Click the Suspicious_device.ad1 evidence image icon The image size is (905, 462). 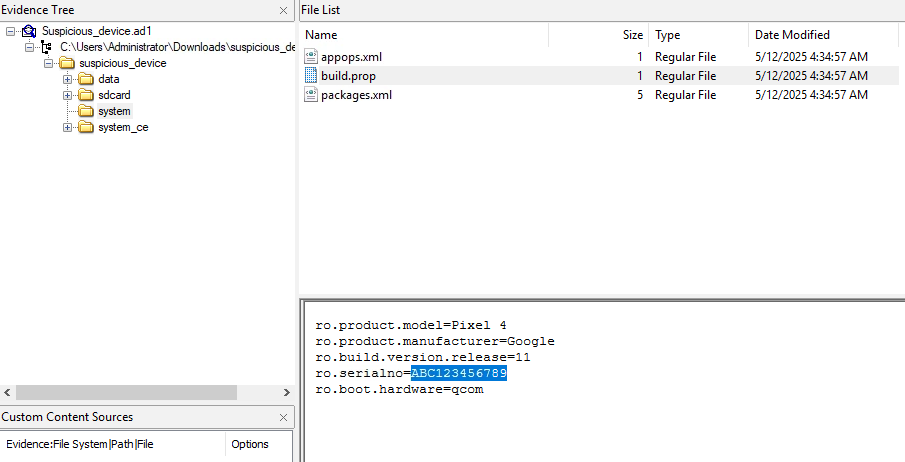tap(29, 31)
